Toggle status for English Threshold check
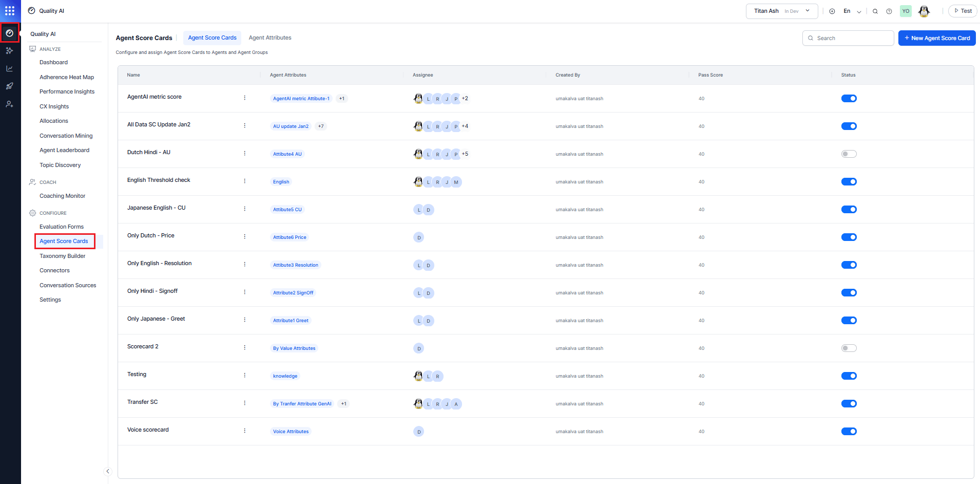The width and height of the screenshot is (980, 484). pyautogui.click(x=849, y=182)
